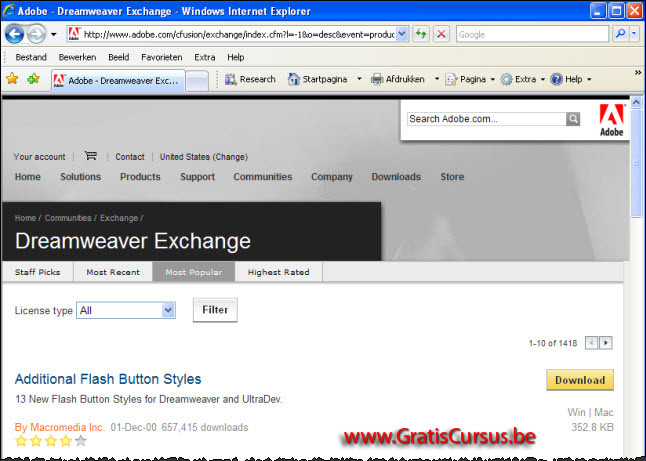646x461 pixels.
Task: Open the Communities navigation item
Action: click(262, 177)
